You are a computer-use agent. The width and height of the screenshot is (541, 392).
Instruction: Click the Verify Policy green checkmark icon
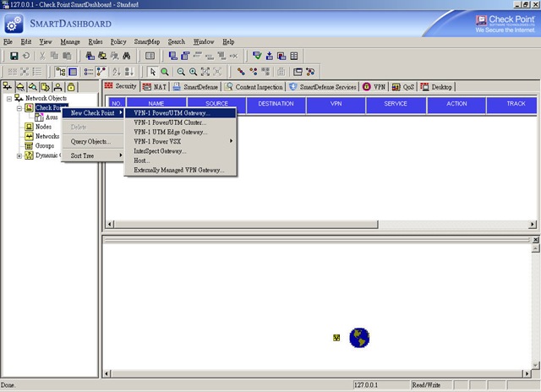point(257,56)
